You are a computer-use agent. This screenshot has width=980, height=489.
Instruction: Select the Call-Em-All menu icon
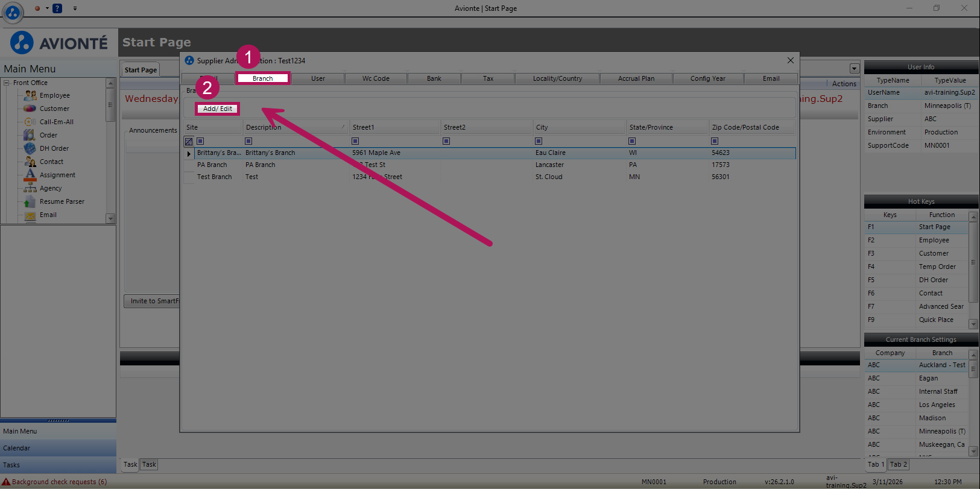click(30, 122)
